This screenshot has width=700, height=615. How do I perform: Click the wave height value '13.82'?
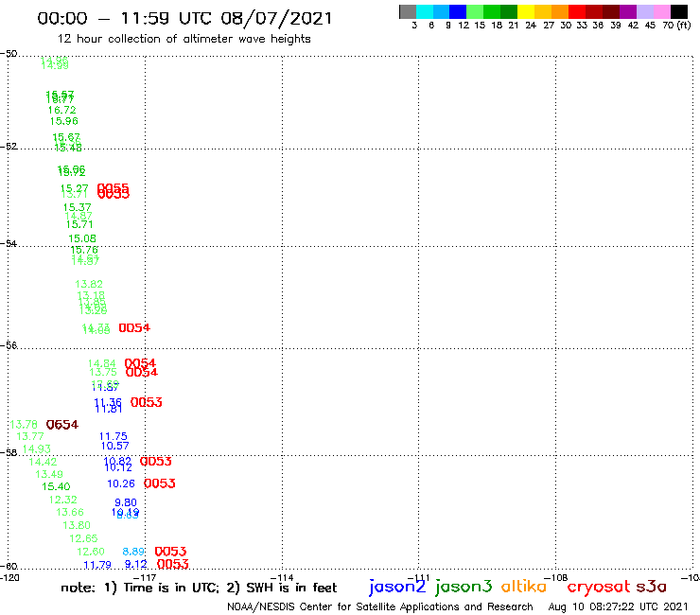click(89, 284)
